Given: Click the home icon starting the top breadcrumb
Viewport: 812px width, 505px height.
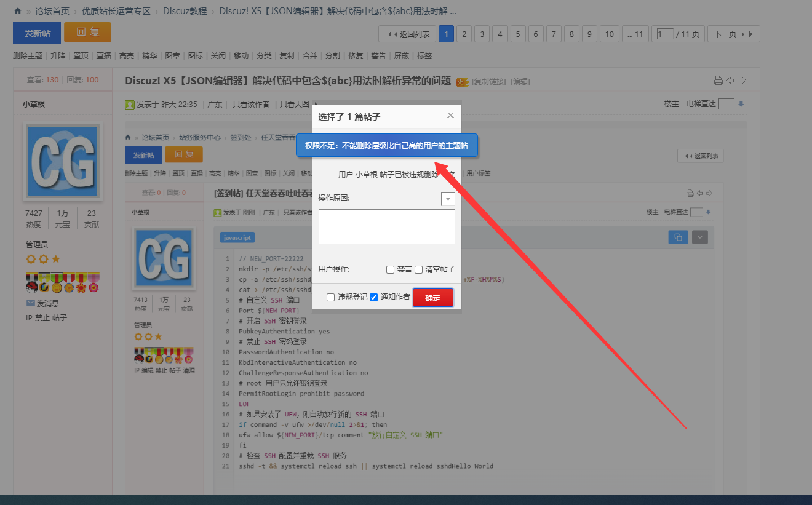Looking at the screenshot, I should [x=17, y=11].
